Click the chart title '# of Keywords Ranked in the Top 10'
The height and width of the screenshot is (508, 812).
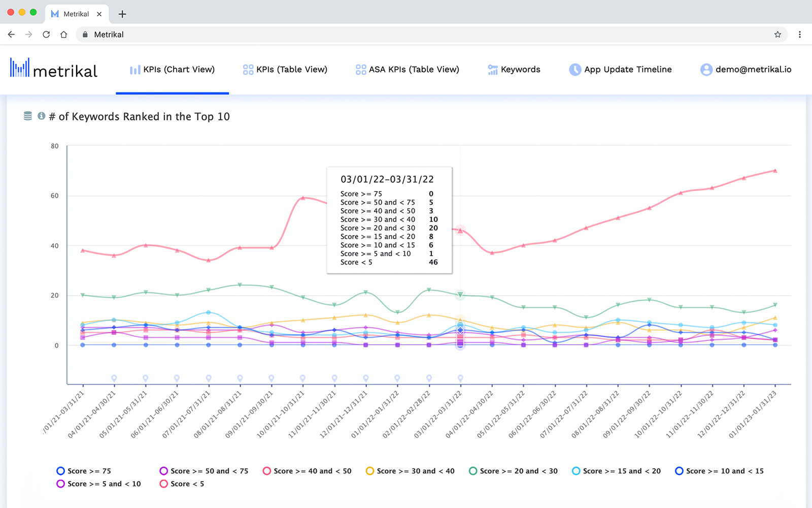click(x=140, y=116)
